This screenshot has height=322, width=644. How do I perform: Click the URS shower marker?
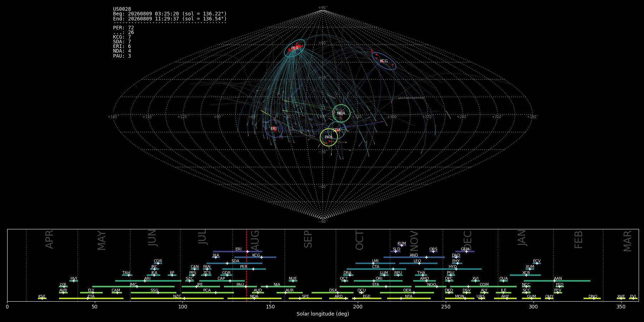[481, 298]
